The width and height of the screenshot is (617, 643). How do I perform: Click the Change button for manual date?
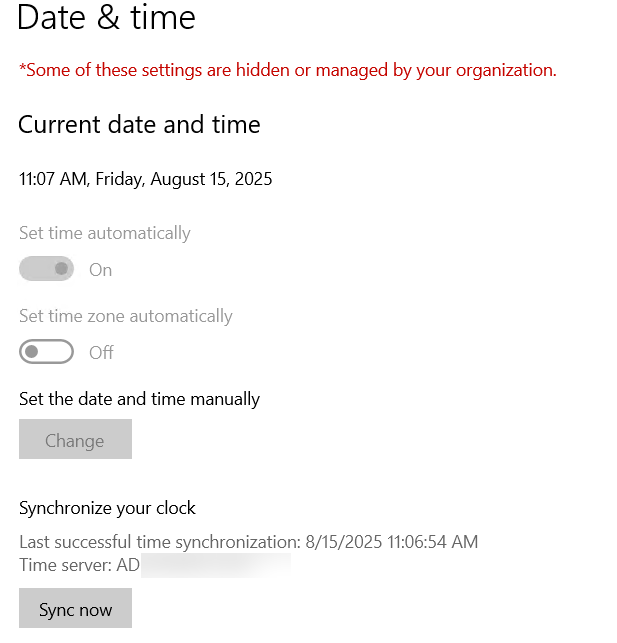pos(75,441)
